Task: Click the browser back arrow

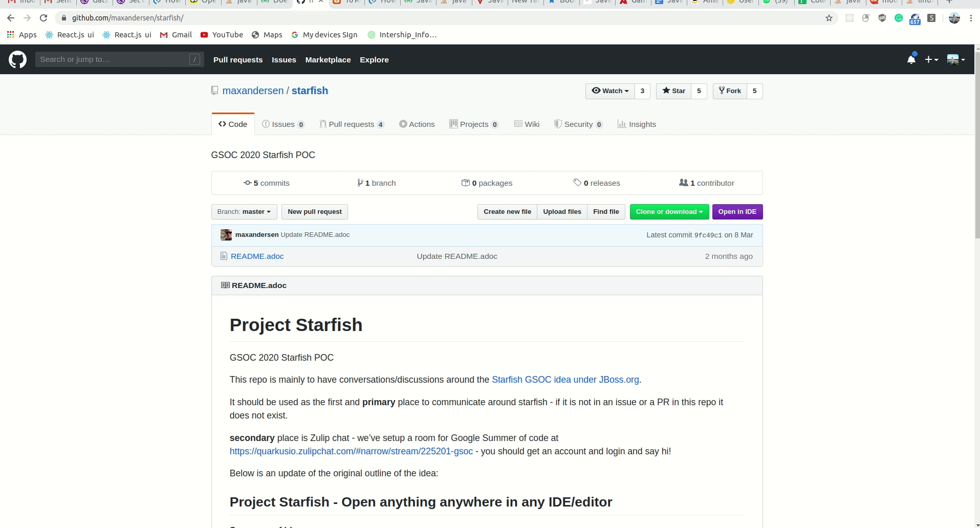Action: [11, 18]
